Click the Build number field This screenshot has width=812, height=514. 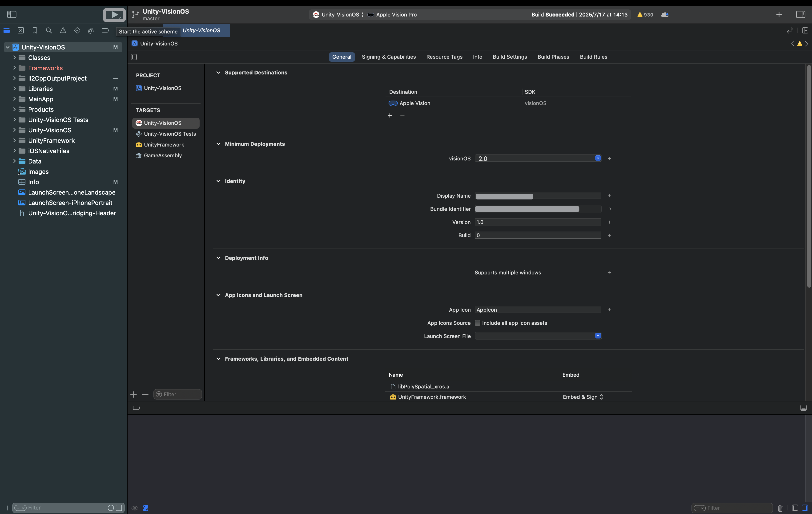pyautogui.click(x=538, y=235)
